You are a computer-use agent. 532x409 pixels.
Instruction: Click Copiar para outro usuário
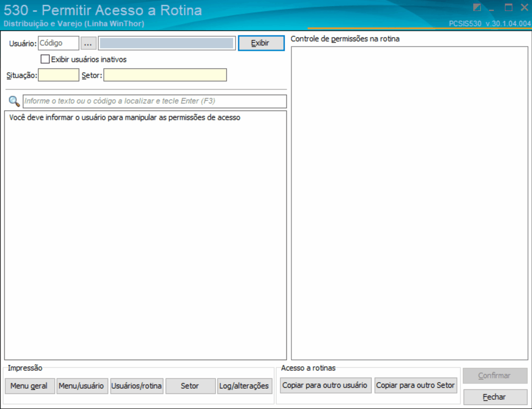[326, 385]
